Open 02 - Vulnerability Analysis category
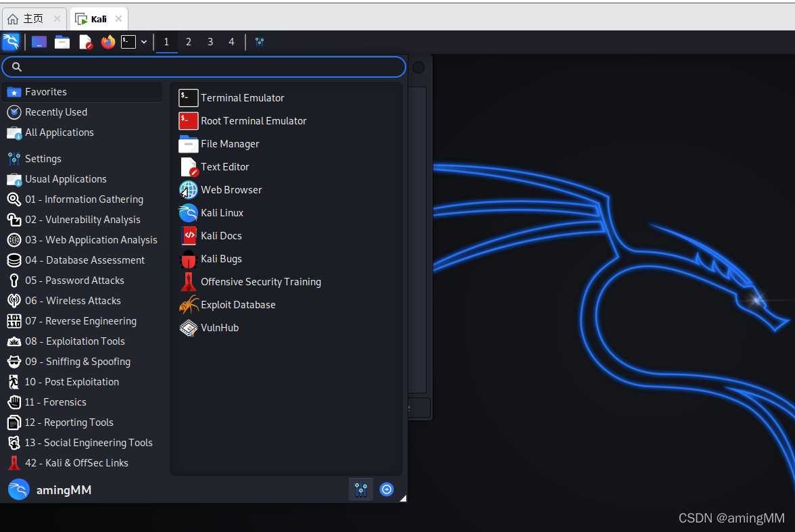The width and height of the screenshot is (795, 532). coord(82,220)
